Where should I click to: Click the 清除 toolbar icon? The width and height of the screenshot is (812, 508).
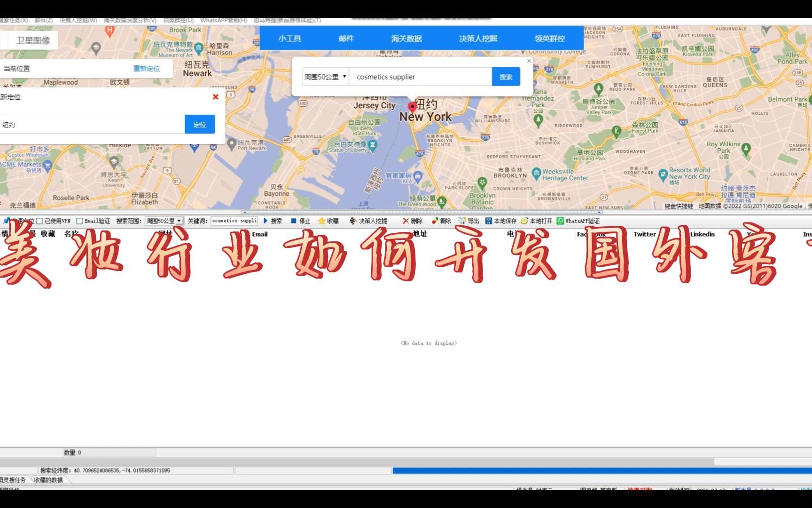point(434,221)
